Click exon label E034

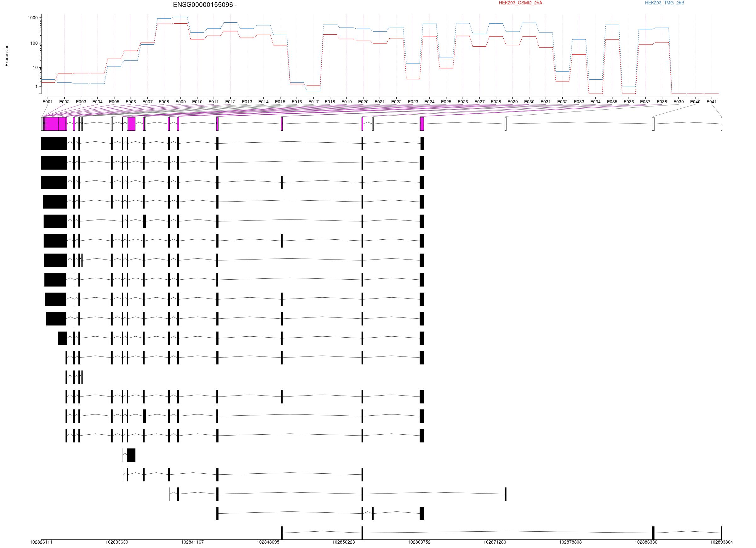[x=595, y=102]
